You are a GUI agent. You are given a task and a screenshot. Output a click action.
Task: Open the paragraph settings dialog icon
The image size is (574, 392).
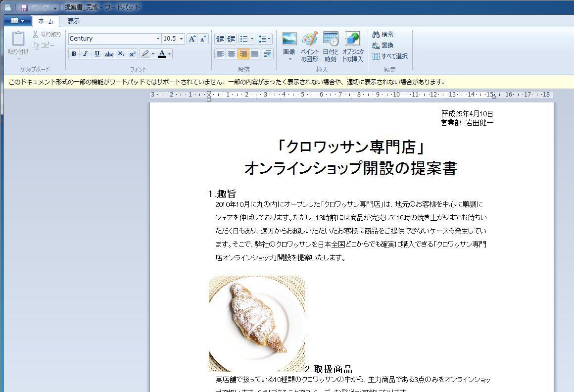(268, 54)
